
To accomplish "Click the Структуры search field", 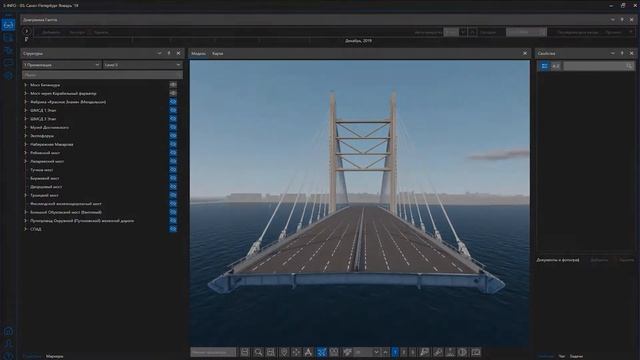I will click(102, 75).
